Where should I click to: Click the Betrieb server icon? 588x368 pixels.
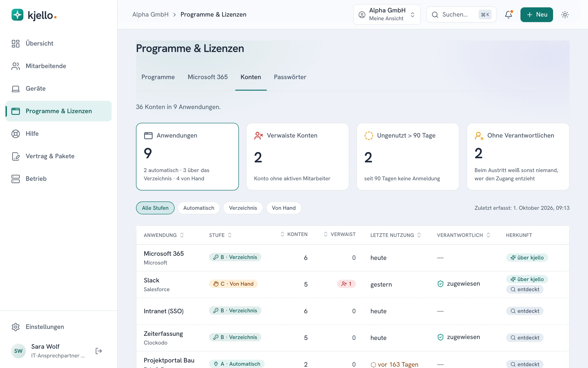[16, 179]
